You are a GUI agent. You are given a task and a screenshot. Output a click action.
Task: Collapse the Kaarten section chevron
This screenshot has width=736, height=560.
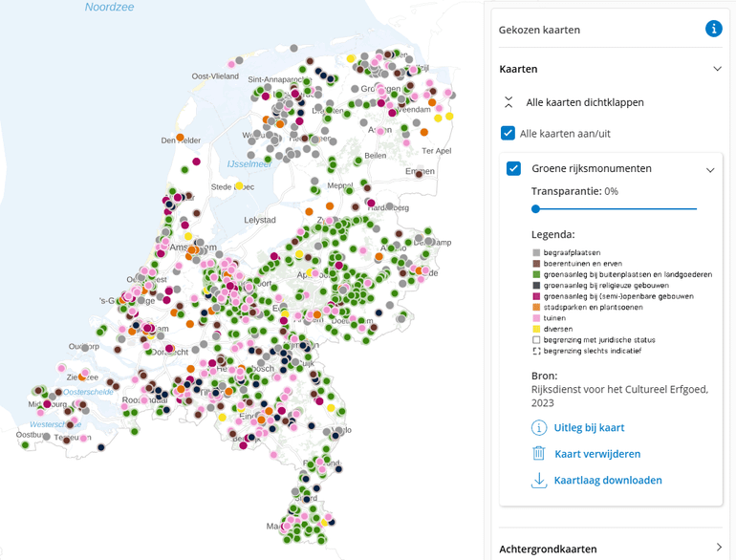[717, 69]
